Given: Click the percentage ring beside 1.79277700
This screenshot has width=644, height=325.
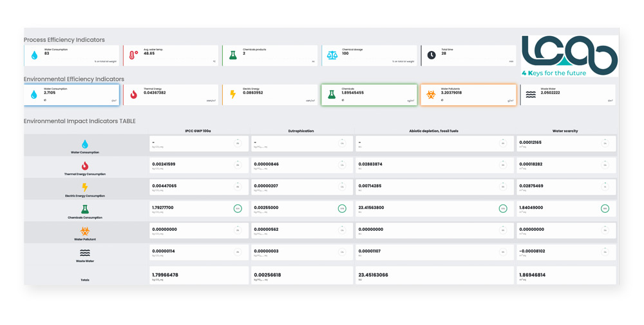Looking at the screenshot, I should click(238, 208).
